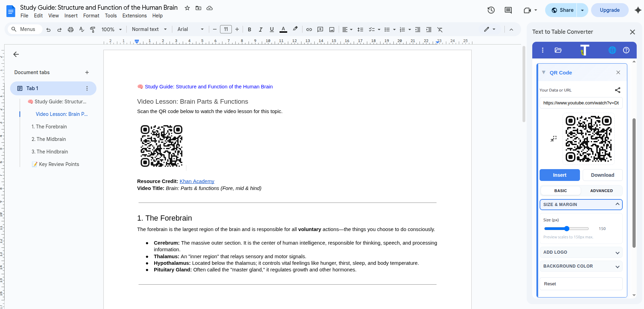644x309 pixels.
Task: Open version history clock icon
Action: (x=491, y=10)
